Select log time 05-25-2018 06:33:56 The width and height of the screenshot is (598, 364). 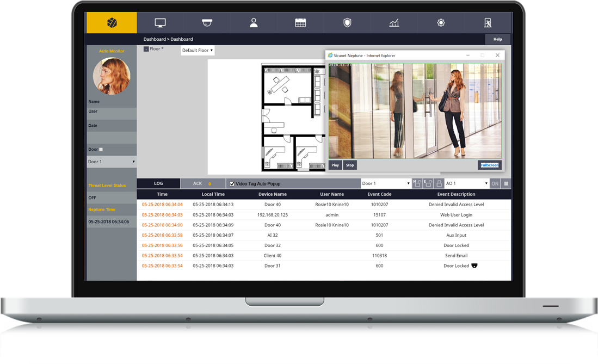click(162, 245)
